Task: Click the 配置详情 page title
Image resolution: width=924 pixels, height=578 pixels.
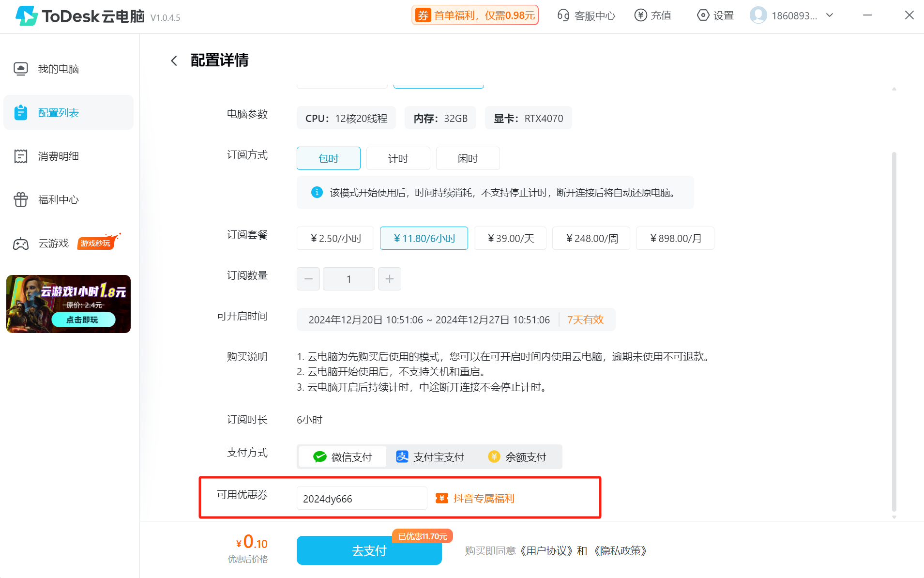Action: pos(219,60)
